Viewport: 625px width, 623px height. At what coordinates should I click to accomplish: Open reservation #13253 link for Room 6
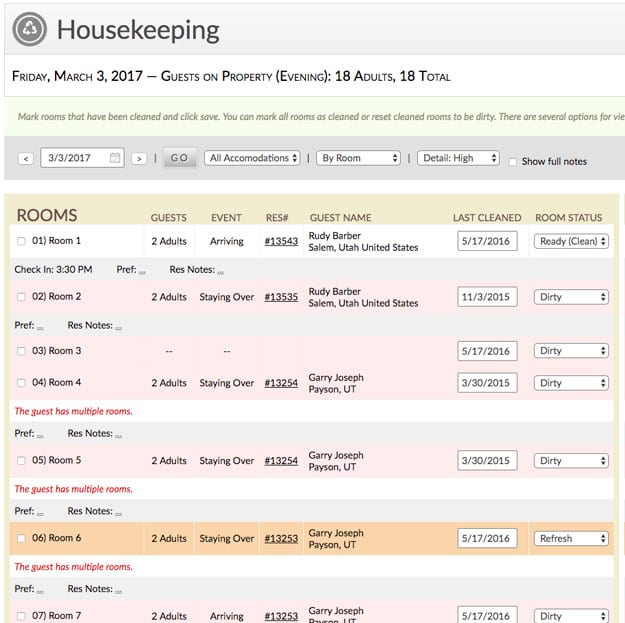[281, 538]
